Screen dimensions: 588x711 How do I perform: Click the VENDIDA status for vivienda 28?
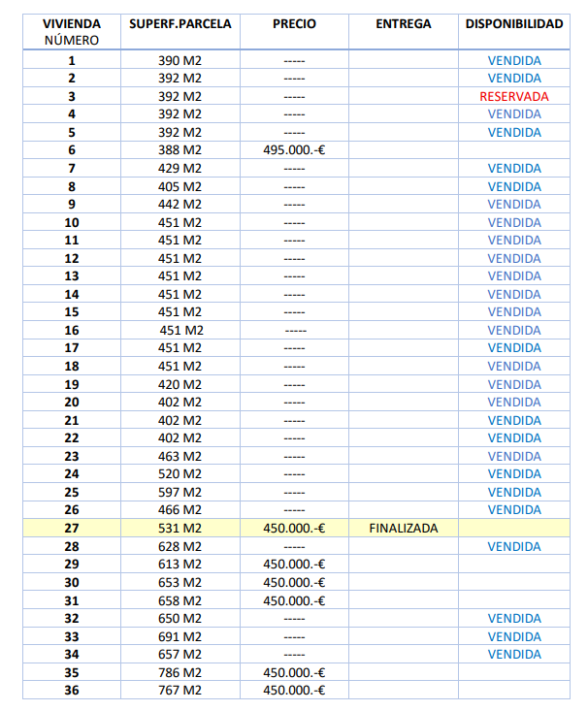click(514, 546)
